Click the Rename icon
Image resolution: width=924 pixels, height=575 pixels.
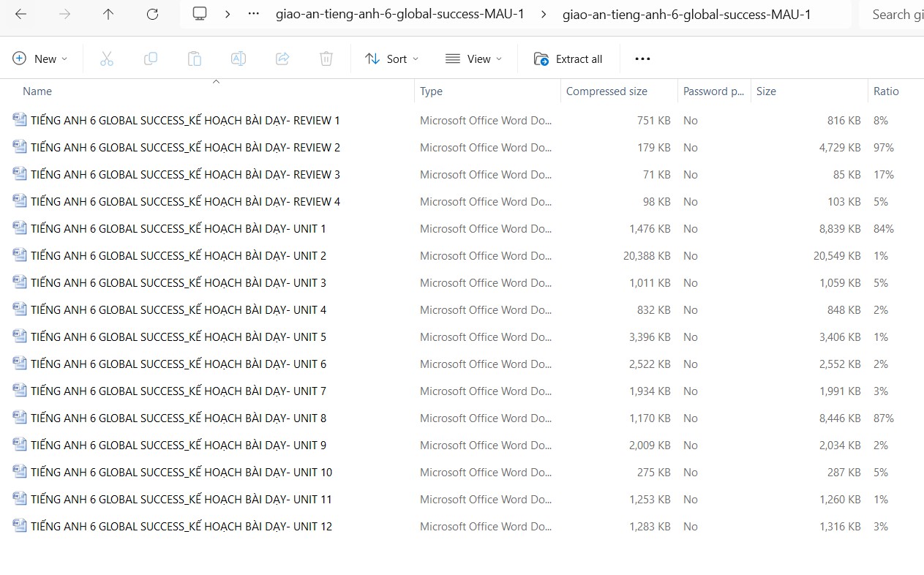point(238,59)
